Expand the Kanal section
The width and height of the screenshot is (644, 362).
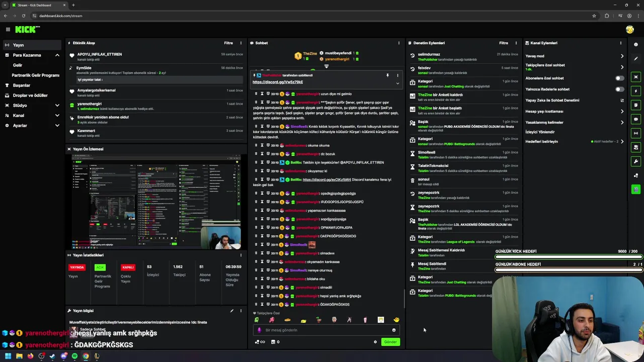pos(57,116)
